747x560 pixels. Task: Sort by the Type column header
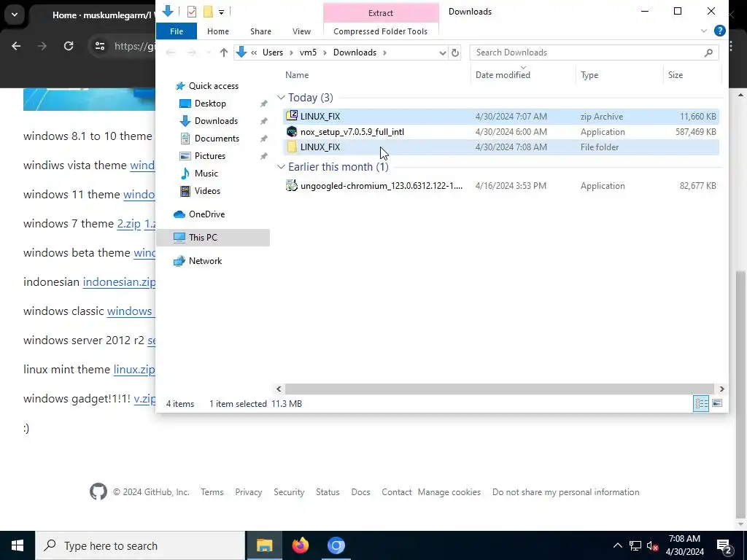(589, 75)
